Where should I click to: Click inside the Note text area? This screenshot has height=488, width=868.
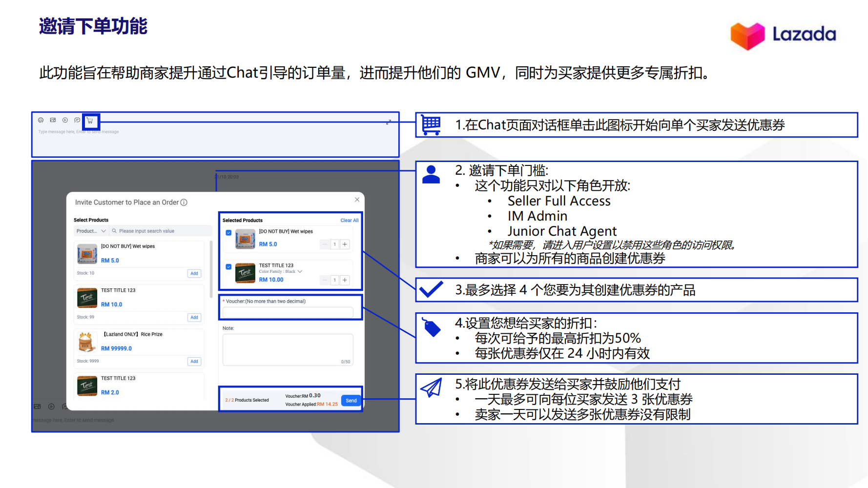click(288, 349)
